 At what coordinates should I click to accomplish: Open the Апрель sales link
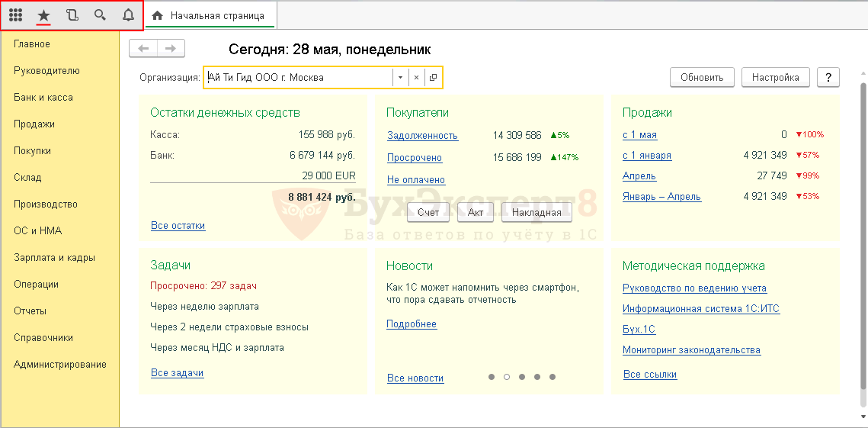[x=639, y=176]
